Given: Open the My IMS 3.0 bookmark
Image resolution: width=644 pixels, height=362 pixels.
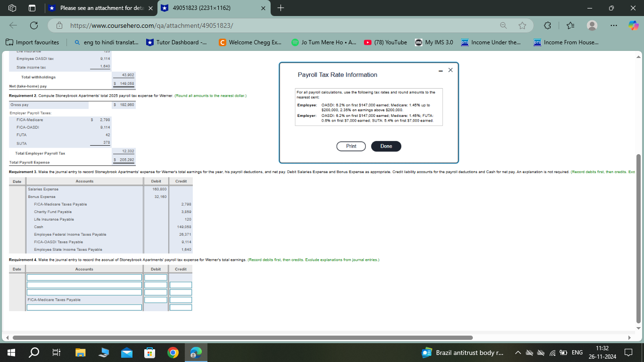Looking at the screenshot, I should (x=434, y=42).
